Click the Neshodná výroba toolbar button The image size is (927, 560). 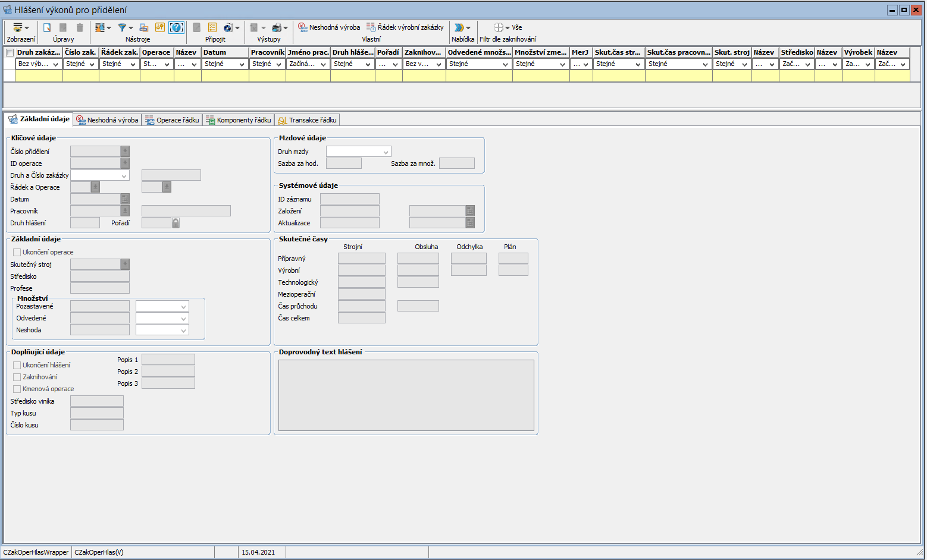click(x=329, y=27)
